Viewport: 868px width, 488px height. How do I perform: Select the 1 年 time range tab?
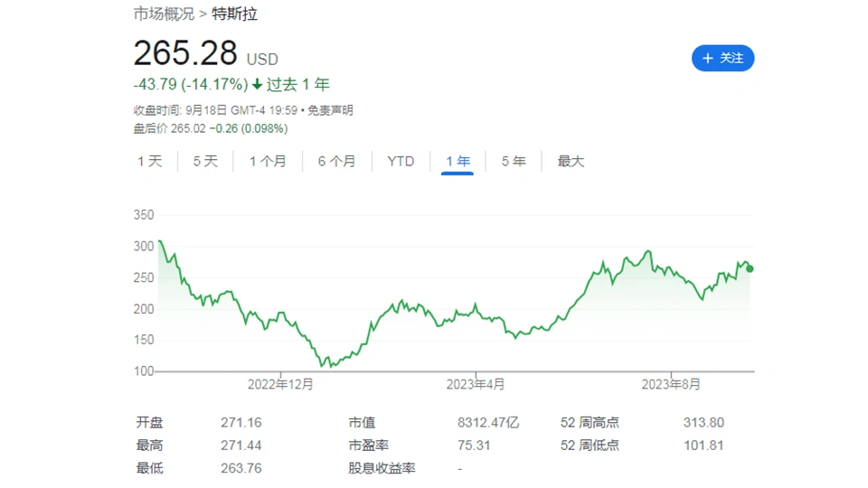point(458,162)
